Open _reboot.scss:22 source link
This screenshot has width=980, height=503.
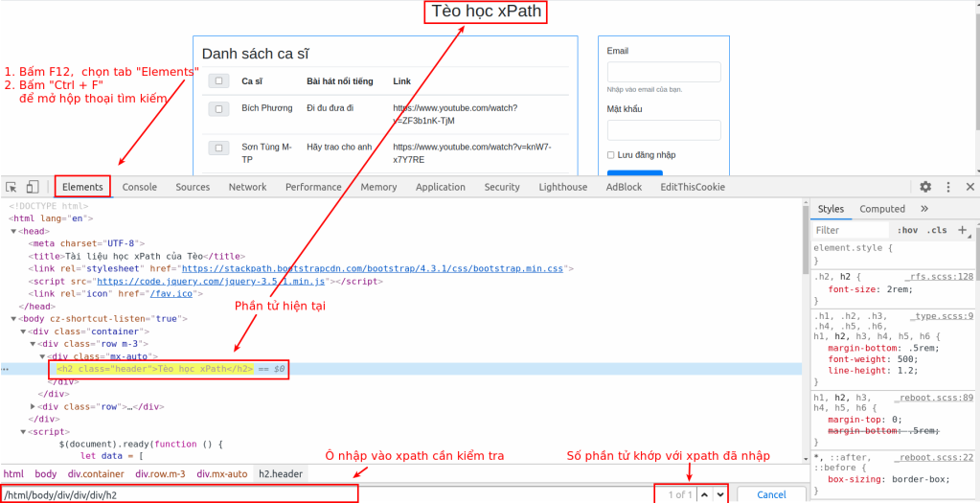coord(934,457)
